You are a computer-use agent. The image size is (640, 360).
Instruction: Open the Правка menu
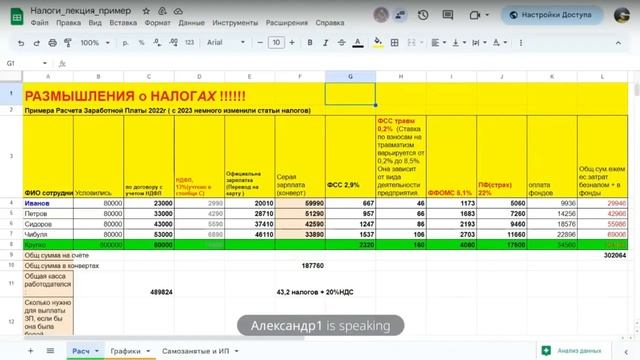(68, 23)
